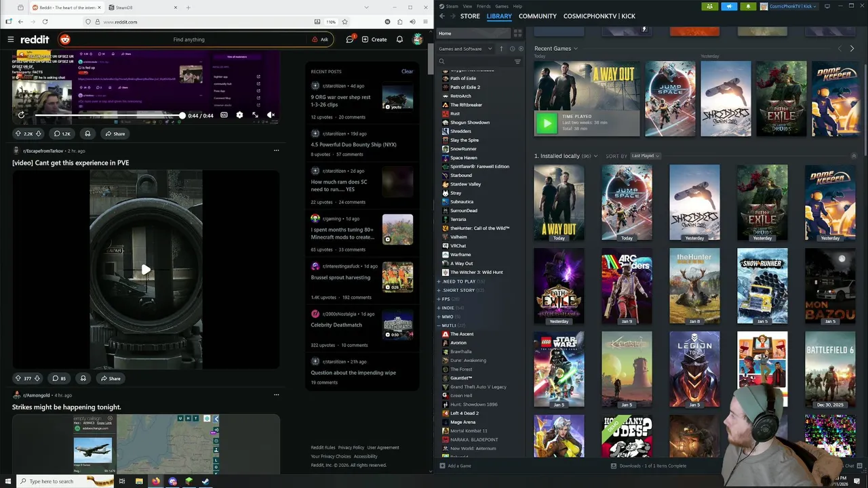Toggle closed captions on the video
This screenshot has height=488, width=868.
tap(224, 115)
